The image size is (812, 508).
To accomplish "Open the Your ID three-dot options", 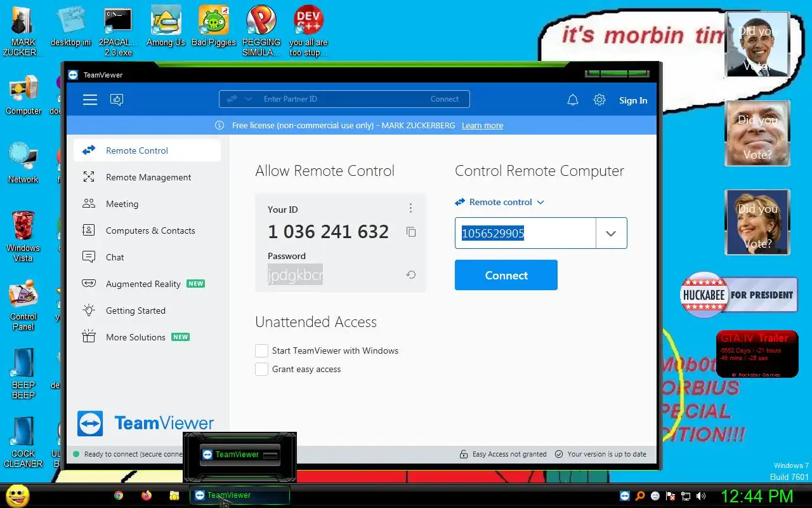I will tap(410, 208).
